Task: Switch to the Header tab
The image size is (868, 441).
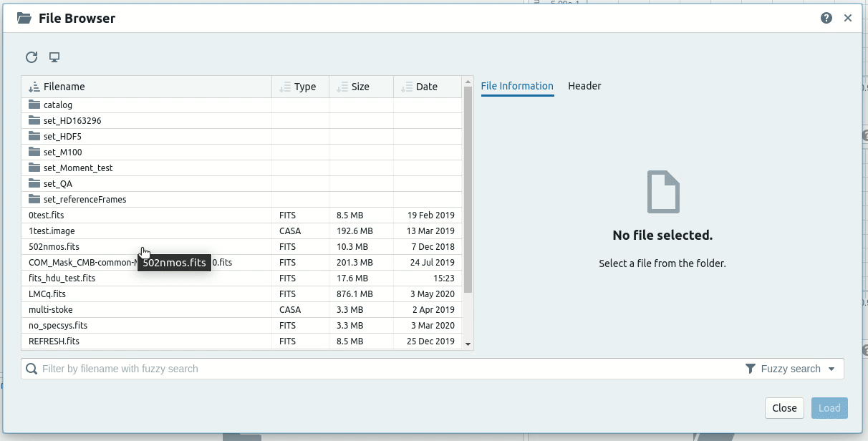Action: (584, 86)
